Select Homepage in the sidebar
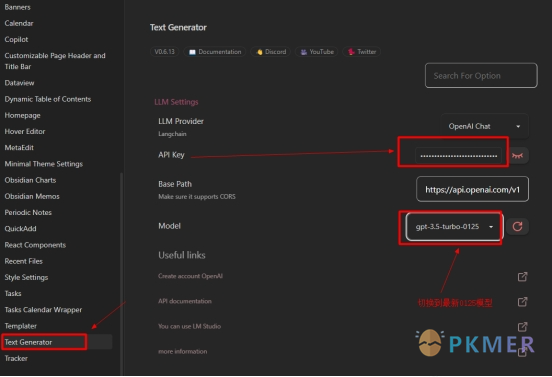 tap(23, 115)
